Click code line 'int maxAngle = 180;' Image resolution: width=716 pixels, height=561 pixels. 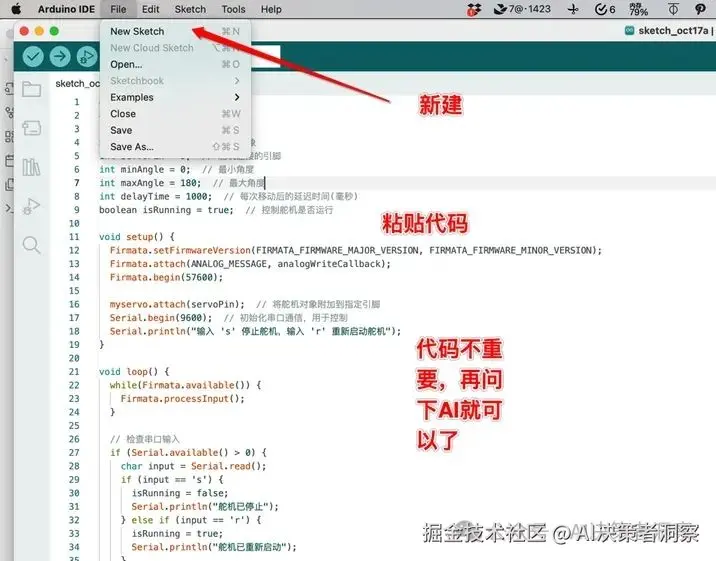150,183
